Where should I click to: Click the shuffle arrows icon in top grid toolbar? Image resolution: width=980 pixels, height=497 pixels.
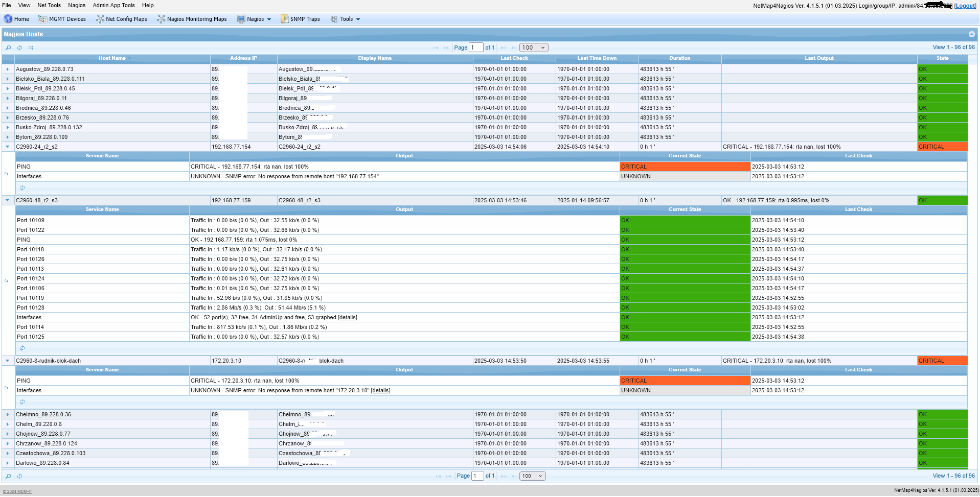(31, 48)
